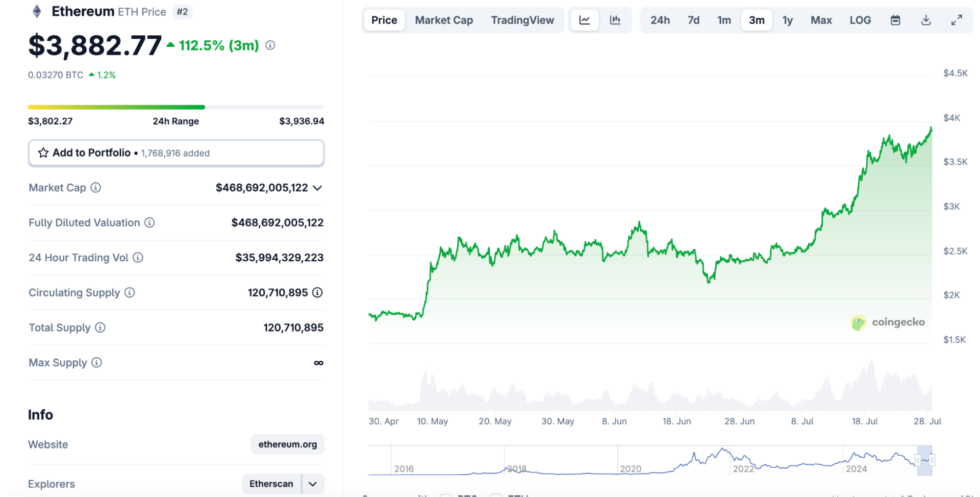The width and height of the screenshot is (980, 497).
Task: Click the 24h range progress bar
Action: pos(176,107)
